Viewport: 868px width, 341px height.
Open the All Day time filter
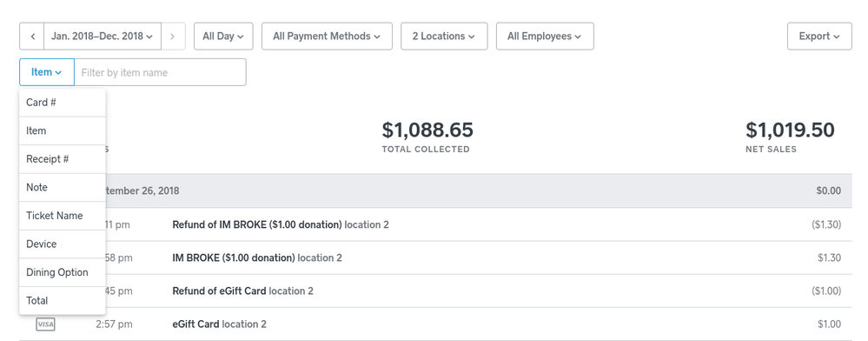coord(223,36)
